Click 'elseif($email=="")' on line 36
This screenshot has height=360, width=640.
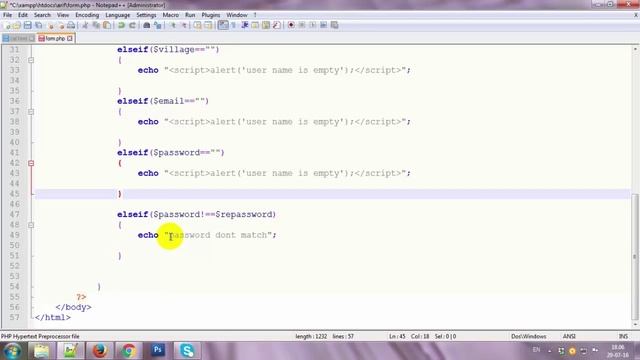[x=163, y=101]
